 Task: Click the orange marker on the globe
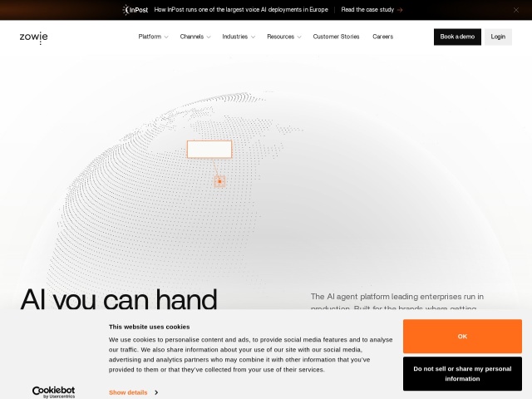tap(219, 181)
